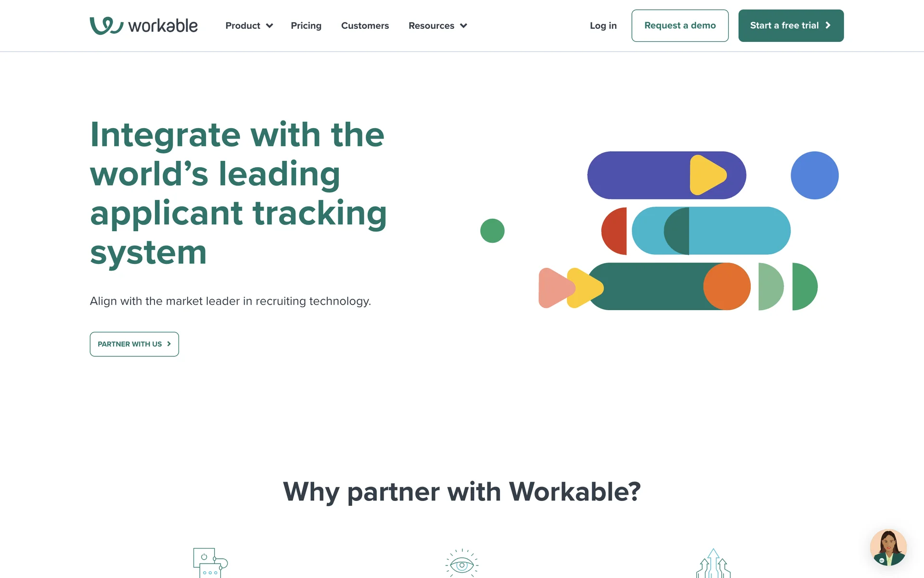Image resolution: width=924 pixels, height=578 pixels.
Task: Click the blue circle shape
Action: coord(814,175)
